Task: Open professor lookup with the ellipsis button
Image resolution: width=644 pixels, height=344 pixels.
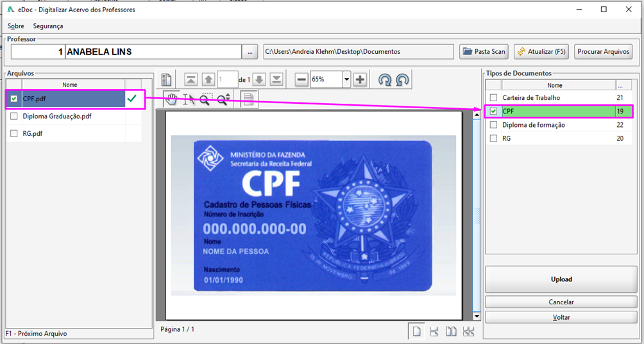Action: pos(250,52)
